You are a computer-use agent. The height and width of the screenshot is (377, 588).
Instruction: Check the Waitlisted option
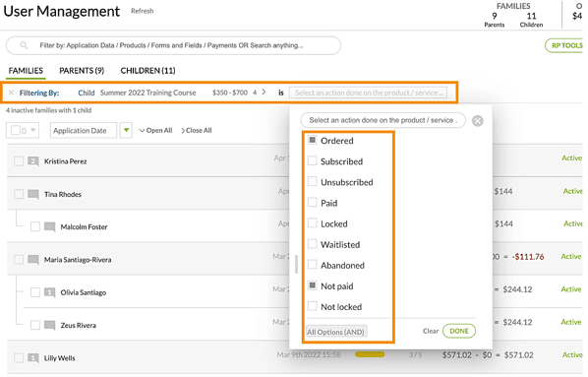(312, 244)
